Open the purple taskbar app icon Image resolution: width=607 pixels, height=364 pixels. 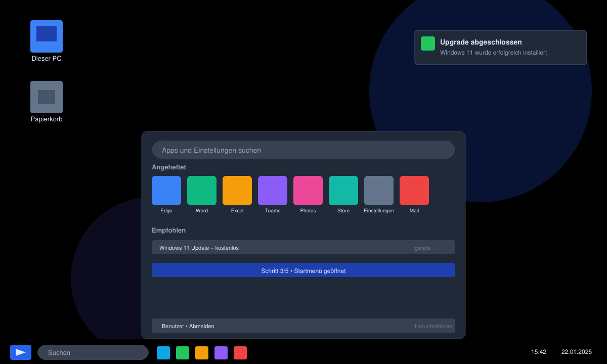[x=221, y=353]
